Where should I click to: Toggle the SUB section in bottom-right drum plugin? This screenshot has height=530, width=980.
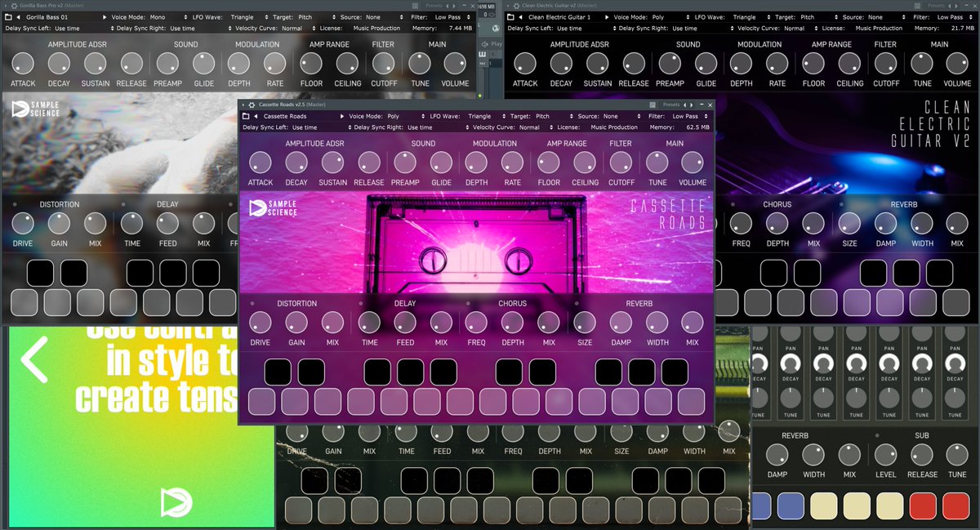point(876,436)
